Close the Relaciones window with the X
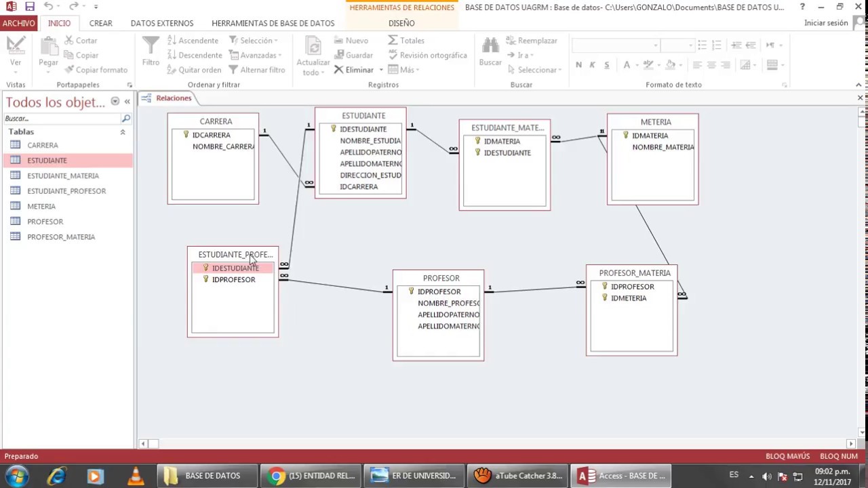This screenshot has width=868, height=488. point(860,98)
